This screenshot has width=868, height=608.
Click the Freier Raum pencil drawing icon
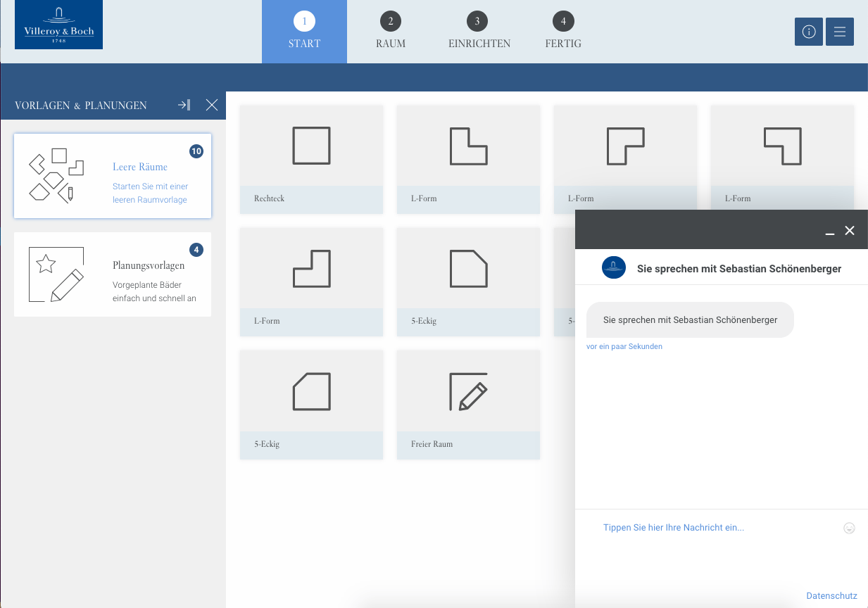468,391
